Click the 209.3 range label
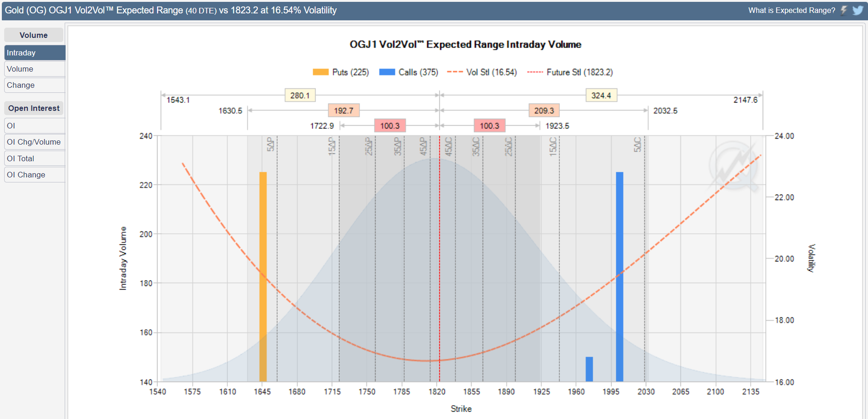The image size is (868, 419). click(x=544, y=111)
